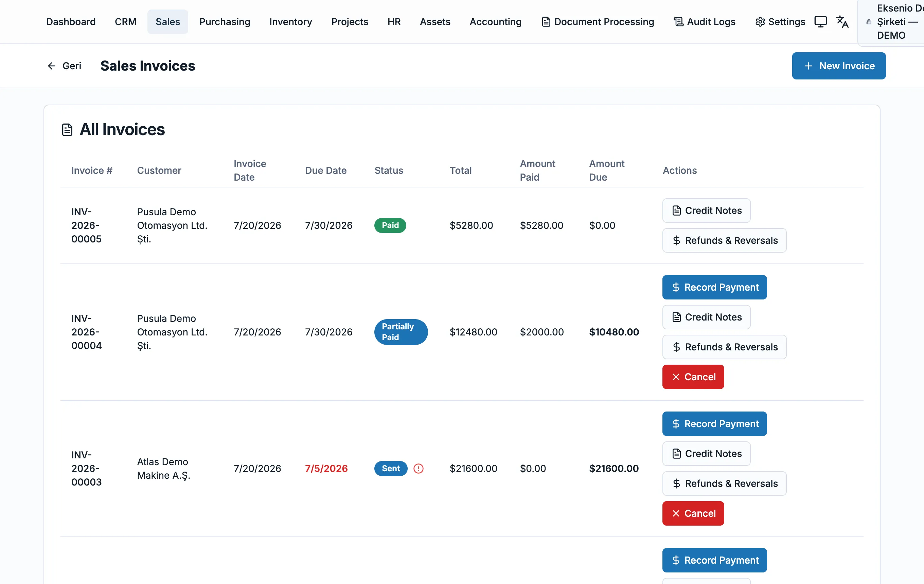Click plus icon on New Invoice

click(x=808, y=66)
